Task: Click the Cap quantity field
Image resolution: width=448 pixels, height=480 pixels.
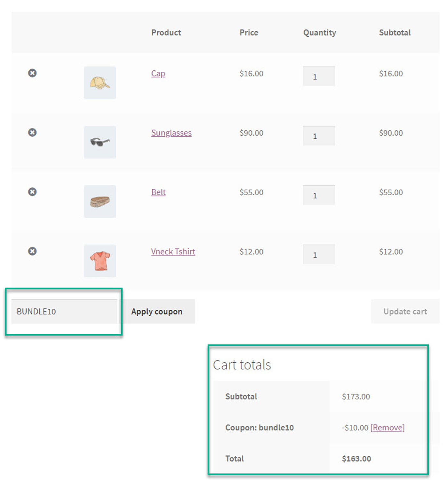Action: (319, 76)
